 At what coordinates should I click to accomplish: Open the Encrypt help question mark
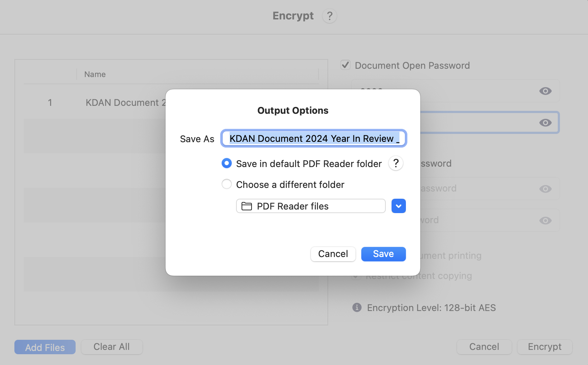tap(329, 16)
